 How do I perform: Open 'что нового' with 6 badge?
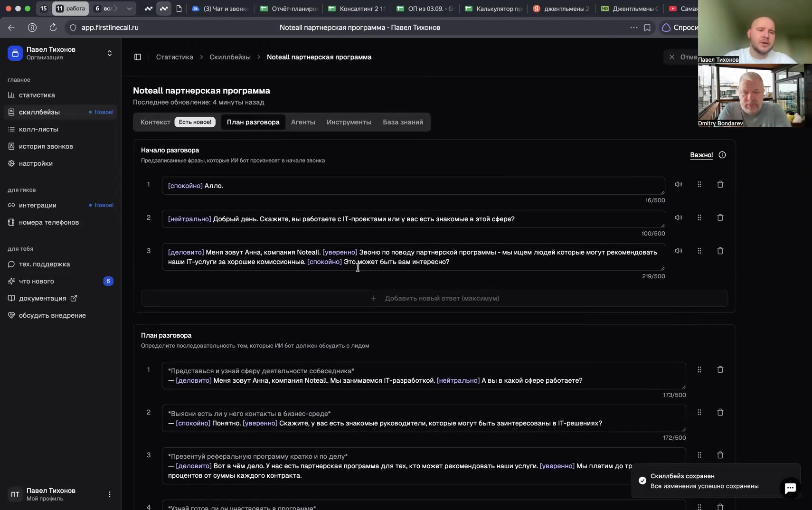click(61, 281)
